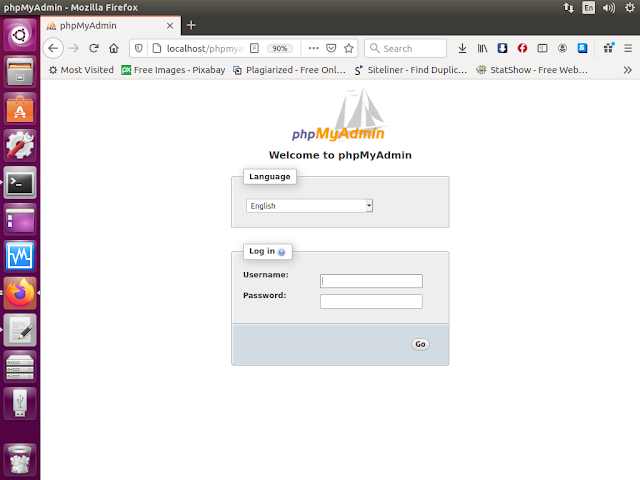Open System Settings wrench gear icon

pos(20,146)
